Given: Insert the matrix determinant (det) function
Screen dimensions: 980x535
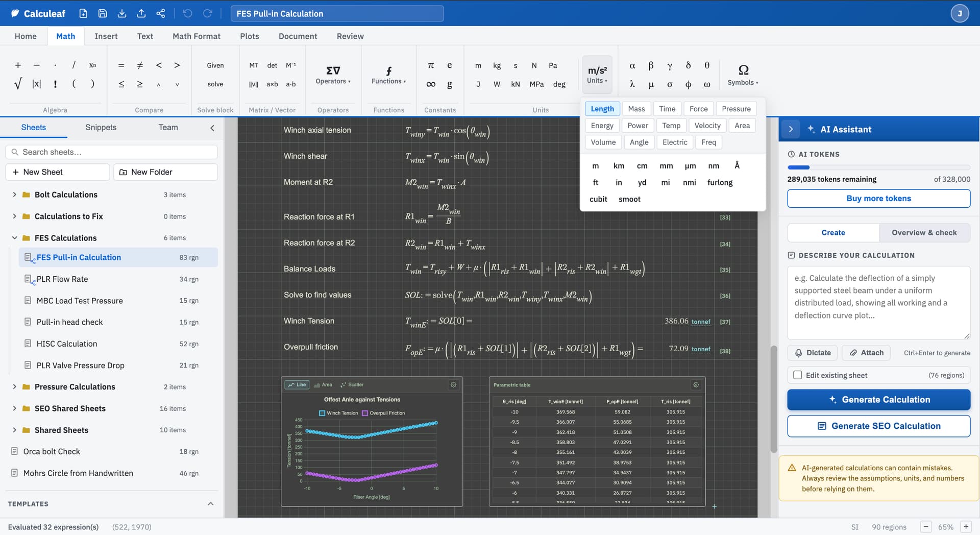Looking at the screenshot, I should click(272, 65).
